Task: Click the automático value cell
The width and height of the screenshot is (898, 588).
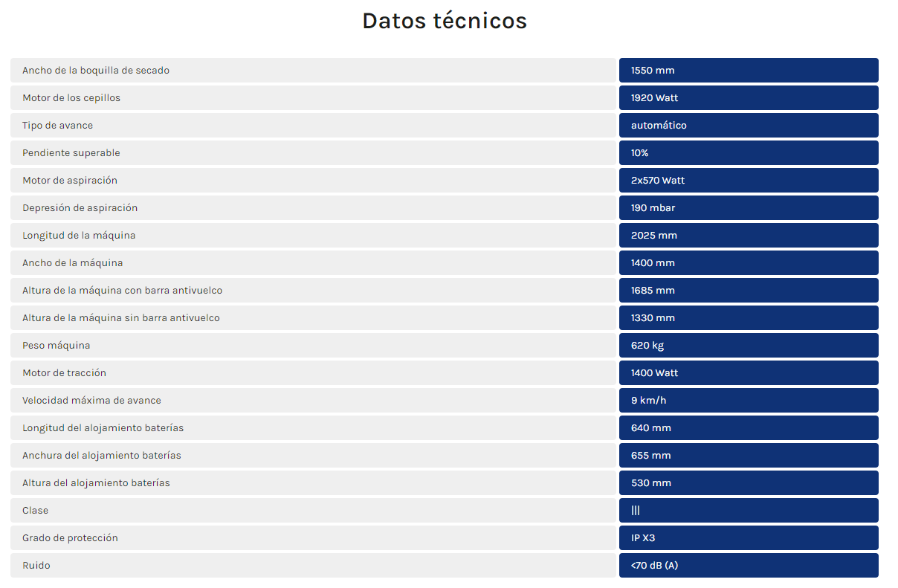Action: [749, 126]
